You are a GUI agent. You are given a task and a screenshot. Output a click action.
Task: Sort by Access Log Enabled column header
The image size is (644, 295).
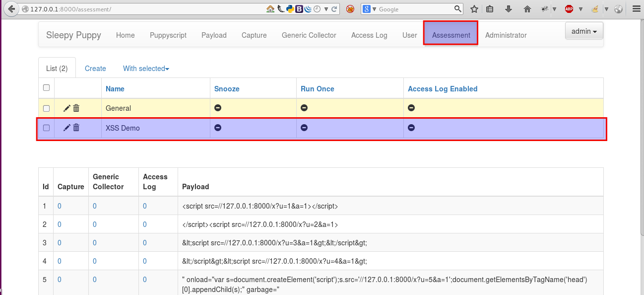[x=443, y=89]
